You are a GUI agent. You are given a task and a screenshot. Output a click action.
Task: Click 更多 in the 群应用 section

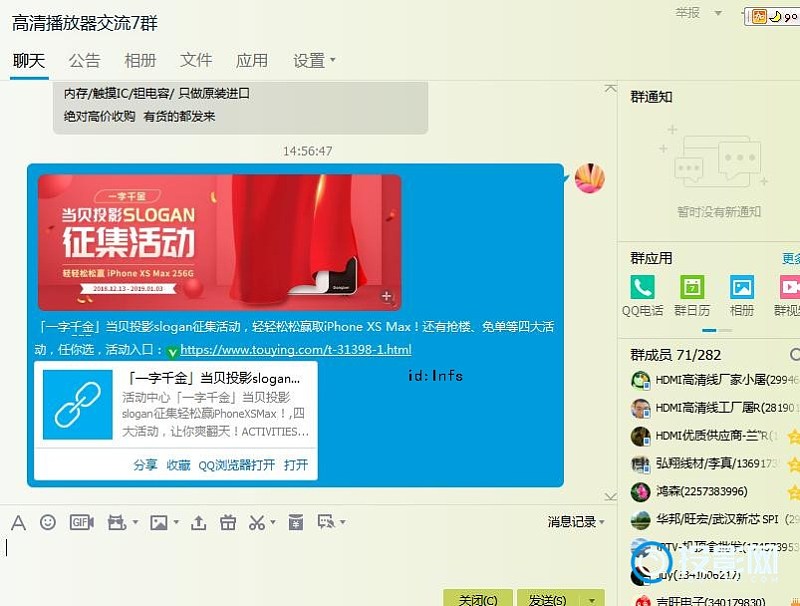click(791, 259)
